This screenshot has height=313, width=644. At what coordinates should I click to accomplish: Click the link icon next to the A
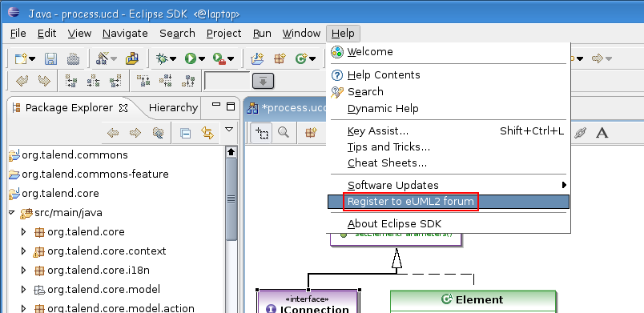click(x=580, y=133)
